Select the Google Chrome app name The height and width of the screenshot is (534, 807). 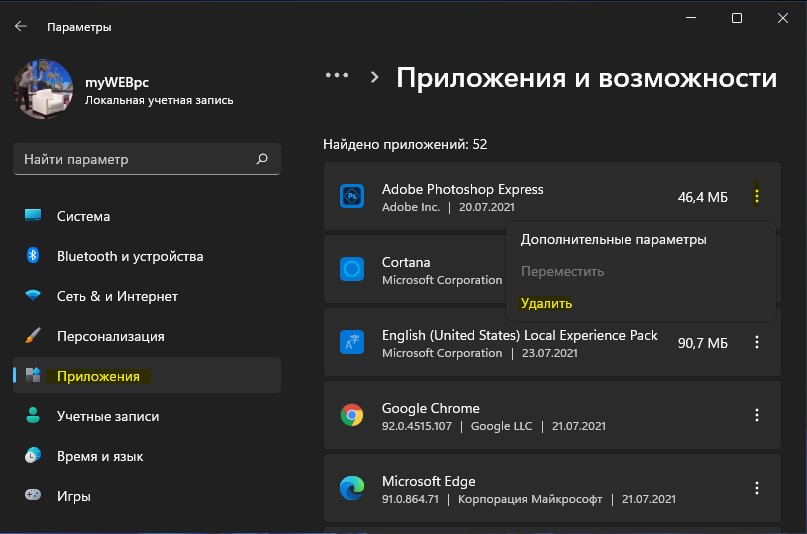[431, 408]
